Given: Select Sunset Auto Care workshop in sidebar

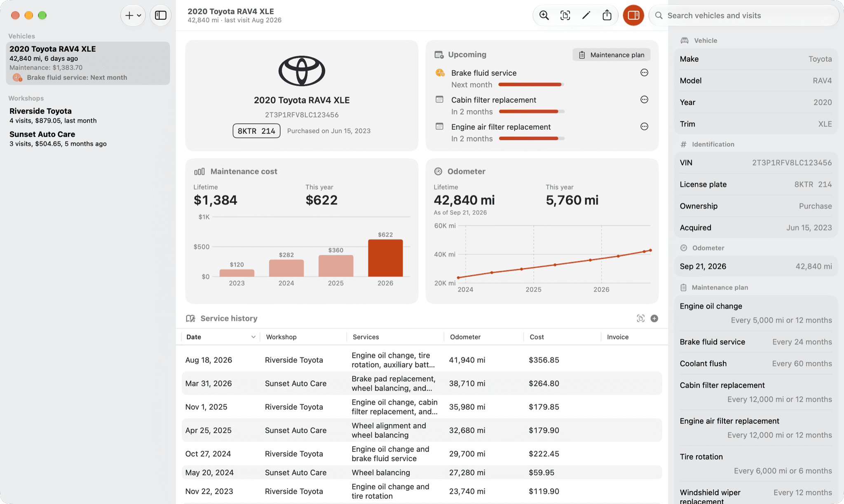Looking at the screenshot, I should coord(88,138).
